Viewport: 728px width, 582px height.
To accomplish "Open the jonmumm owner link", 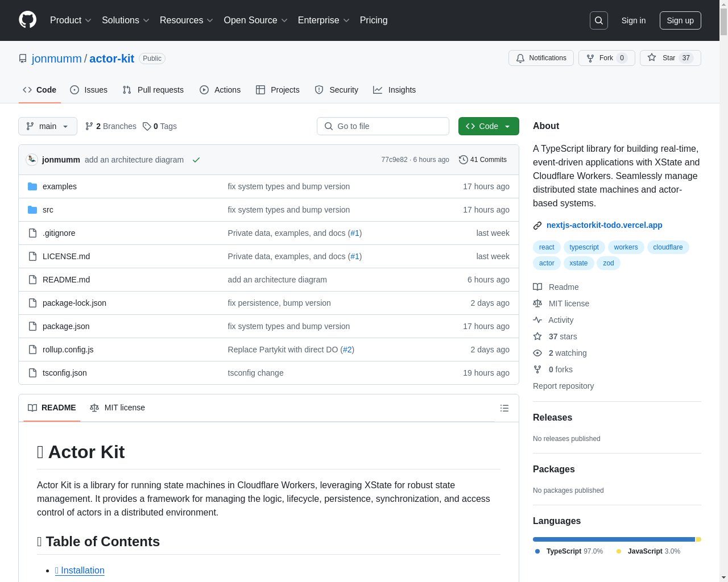I will click(57, 59).
